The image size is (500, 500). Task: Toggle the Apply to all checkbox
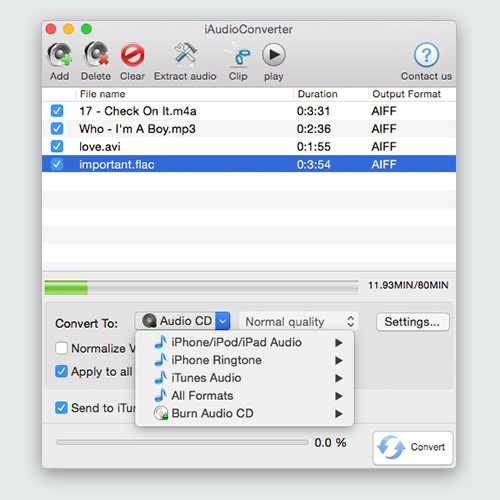(61, 371)
